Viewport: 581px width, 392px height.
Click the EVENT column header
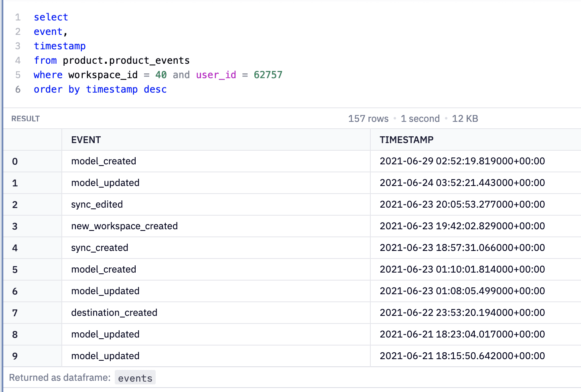coord(86,140)
